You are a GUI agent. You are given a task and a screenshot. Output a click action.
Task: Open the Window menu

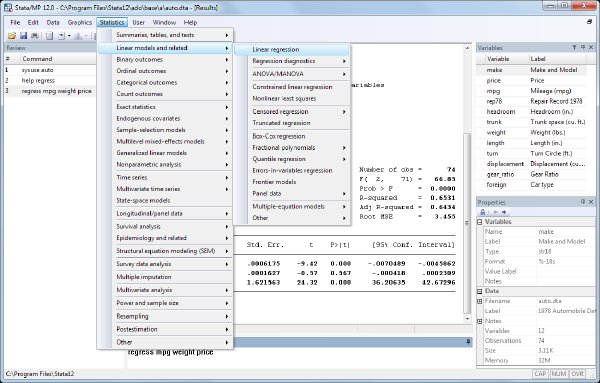tap(164, 23)
